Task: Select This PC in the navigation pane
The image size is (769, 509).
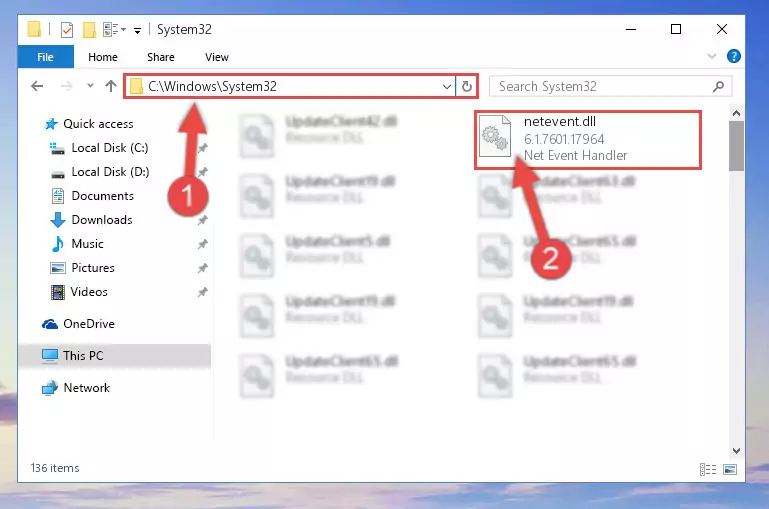Action: [x=114, y=356]
